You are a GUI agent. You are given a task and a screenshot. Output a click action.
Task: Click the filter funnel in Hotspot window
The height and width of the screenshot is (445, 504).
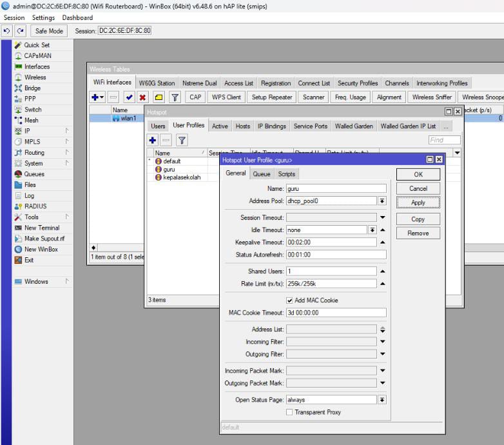click(x=182, y=140)
